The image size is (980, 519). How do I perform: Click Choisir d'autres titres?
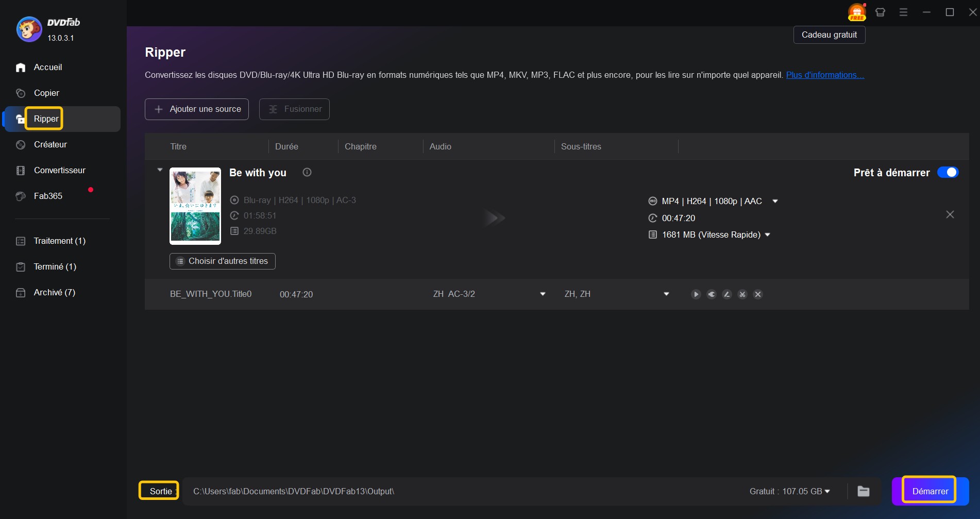(223, 261)
